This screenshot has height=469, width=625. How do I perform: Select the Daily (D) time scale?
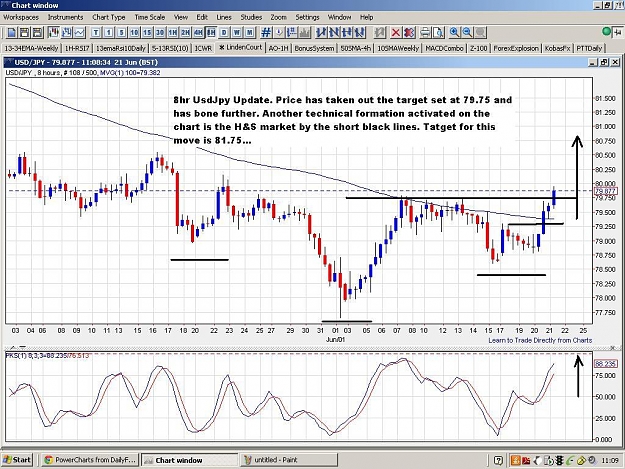pos(224,32)
